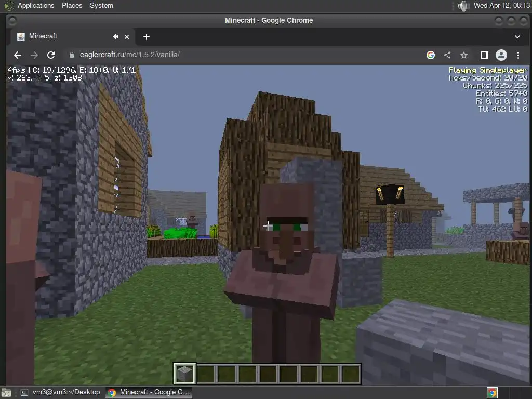Open the Places menu
The height and width of the screenshot is (399, 532).
click(x=72, y=5)
